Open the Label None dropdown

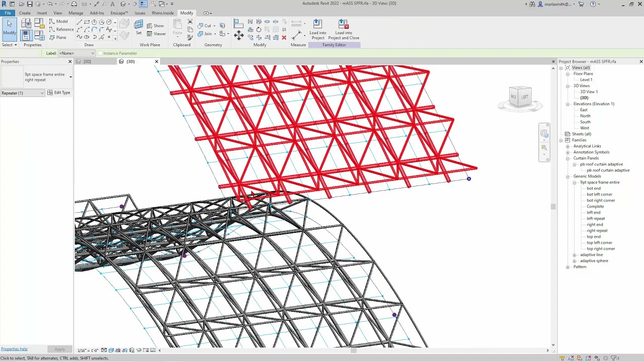76,53
